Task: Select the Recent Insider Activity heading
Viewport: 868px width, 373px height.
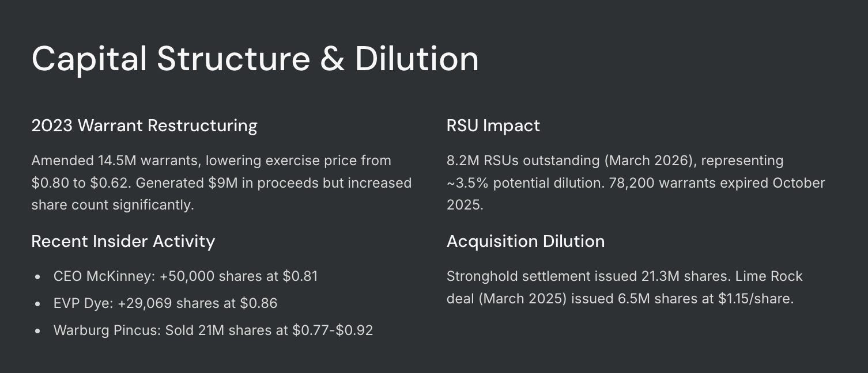Action: (x=123, y=241)
